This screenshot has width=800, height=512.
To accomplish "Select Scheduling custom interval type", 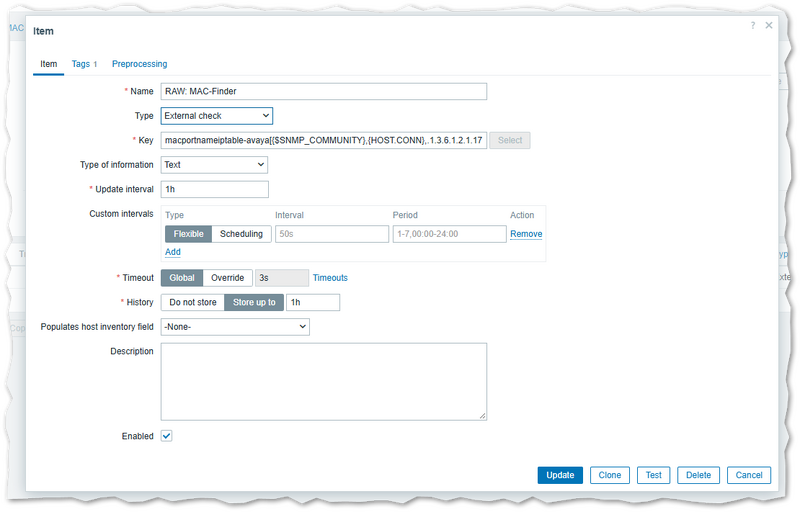I will (x=241, y=234).
